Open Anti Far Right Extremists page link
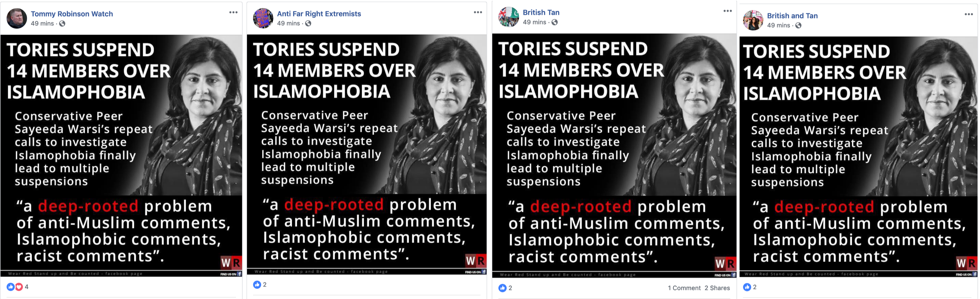The width and height of the screenshot is (980, 299). [x=319, y=14]
